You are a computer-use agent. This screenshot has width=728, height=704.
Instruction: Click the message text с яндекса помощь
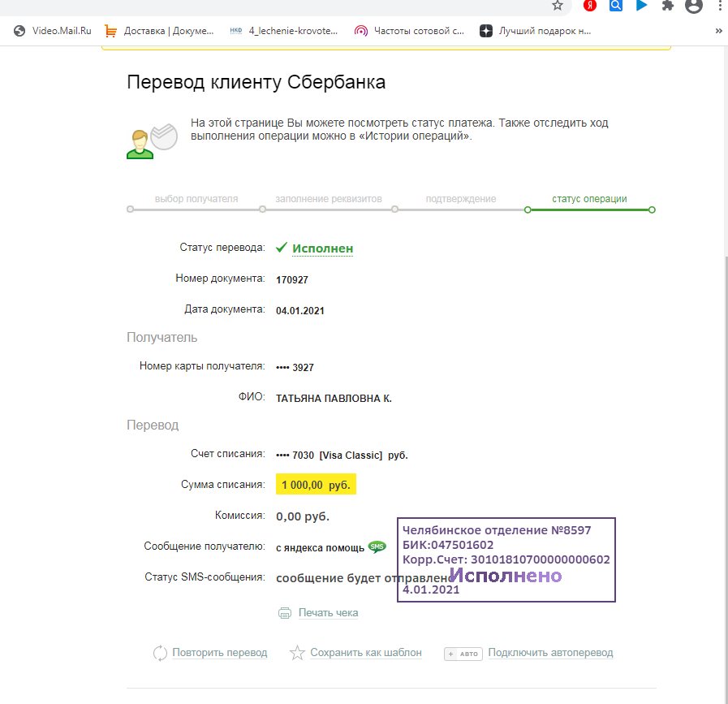[320, 548]
